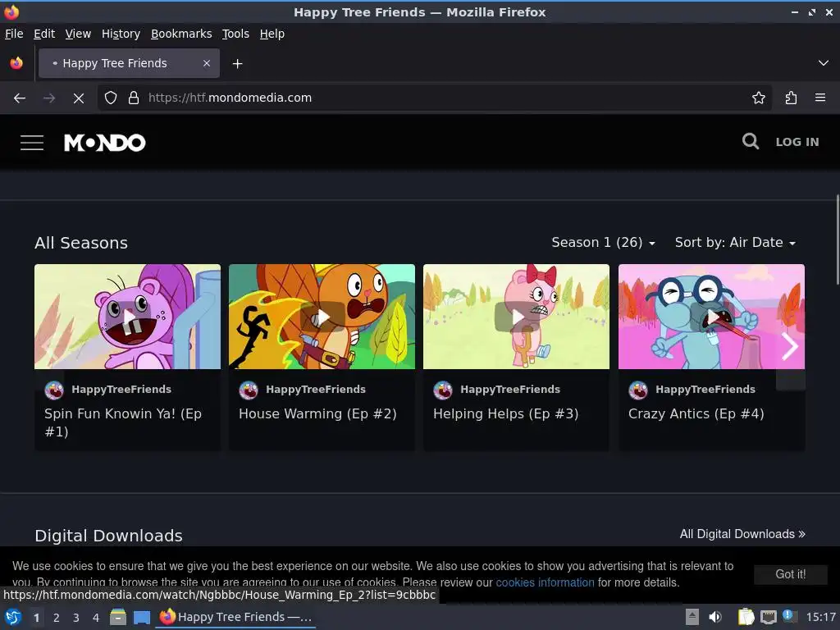List all tabs with the chevron

(x=823, y=63)
